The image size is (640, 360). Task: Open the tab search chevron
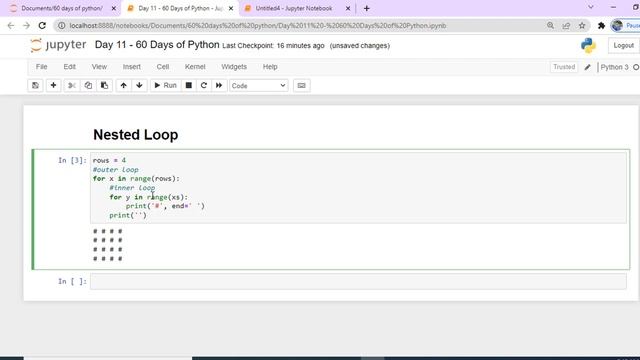pos(591,7)
